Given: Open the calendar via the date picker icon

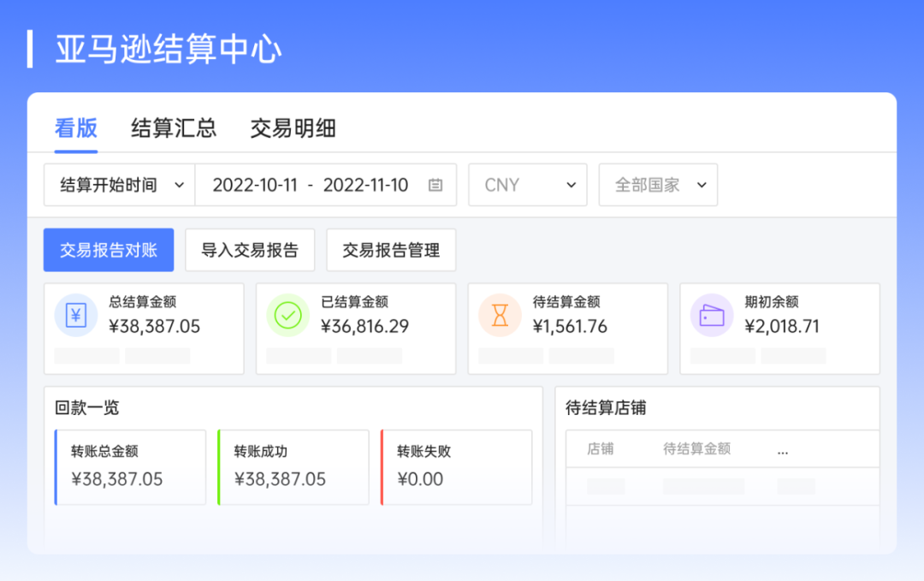Looking at the screenshot, I should pyautogui.click(x=435, y=185).
